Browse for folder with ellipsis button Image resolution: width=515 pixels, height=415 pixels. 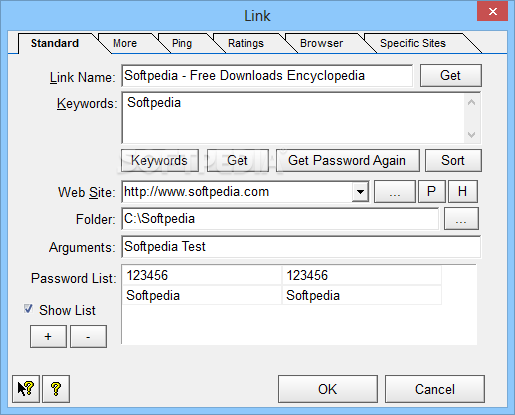[461, 219]
